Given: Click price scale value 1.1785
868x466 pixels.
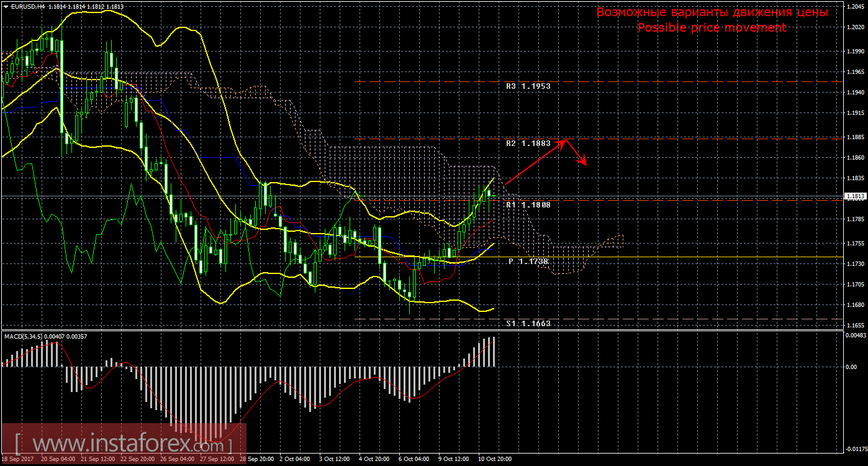Looking at the screenshot, I should click(856, 219).
